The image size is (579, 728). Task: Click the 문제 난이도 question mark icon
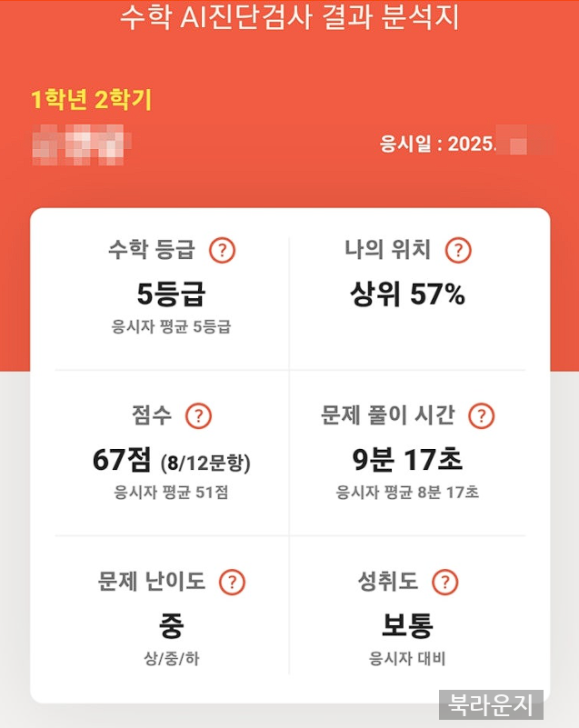tap(234, 582)
